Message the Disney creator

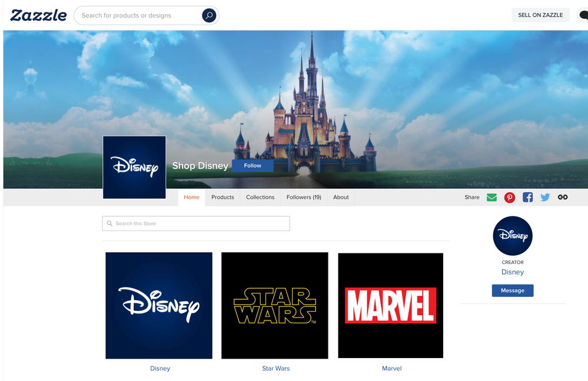point(513,290)
